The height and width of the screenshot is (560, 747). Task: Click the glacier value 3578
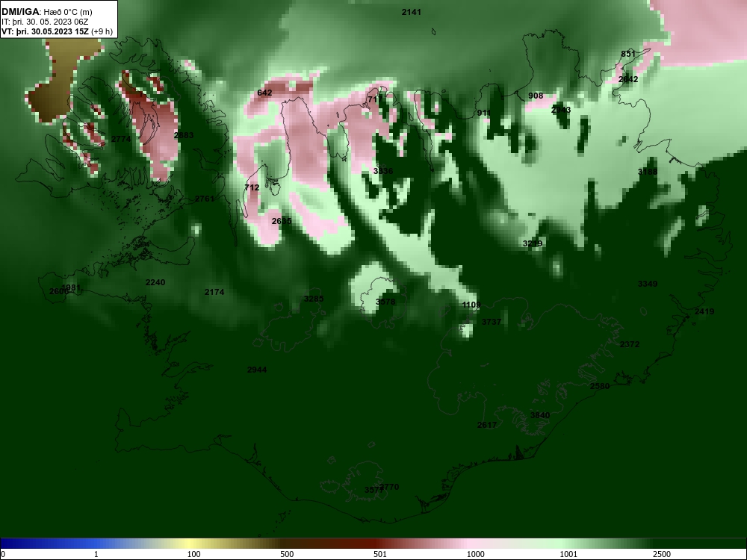(385, 302)
